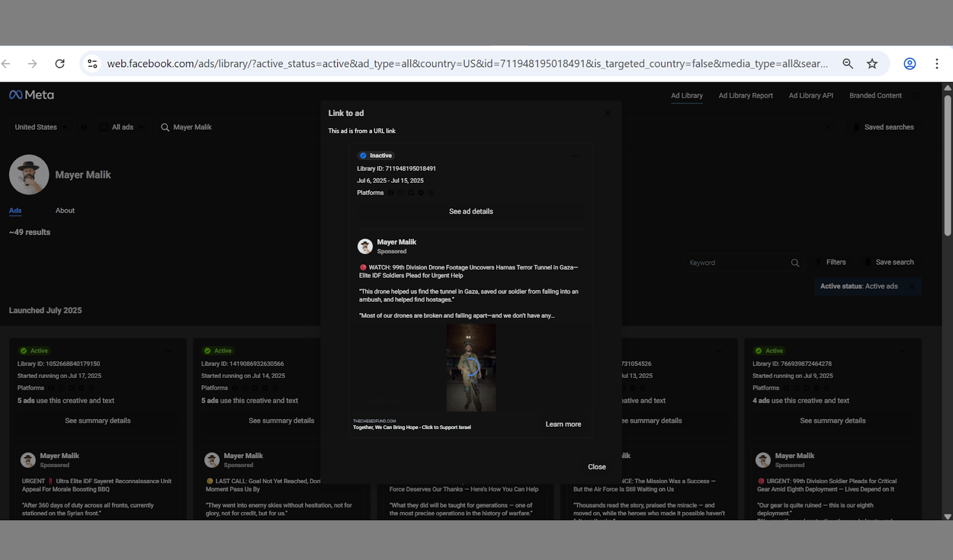
Task: Click Active badge on ad 1052668840179150
Action: point(35,351)
